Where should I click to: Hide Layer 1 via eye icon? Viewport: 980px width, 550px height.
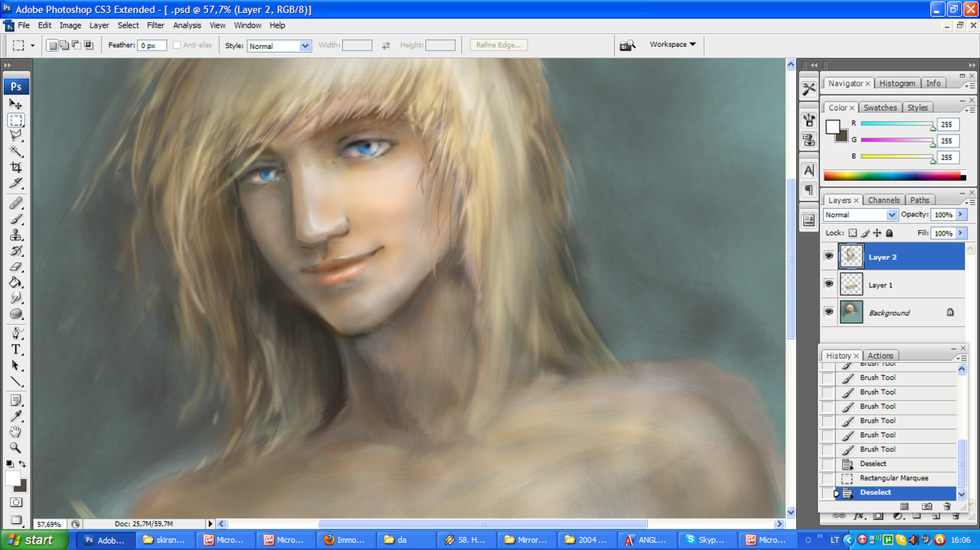(x=828, y=285)
